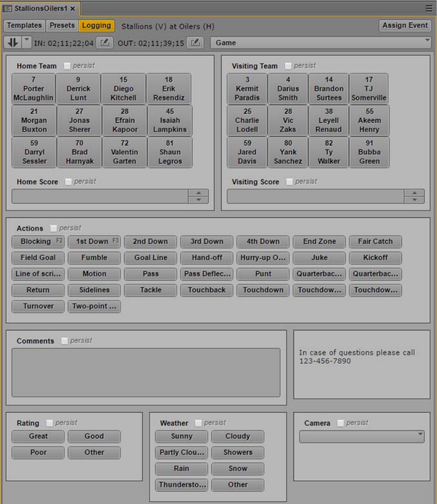Set weather to Partly Cloudy
Viewport: 437px width, 504px height.
[181, 453]
